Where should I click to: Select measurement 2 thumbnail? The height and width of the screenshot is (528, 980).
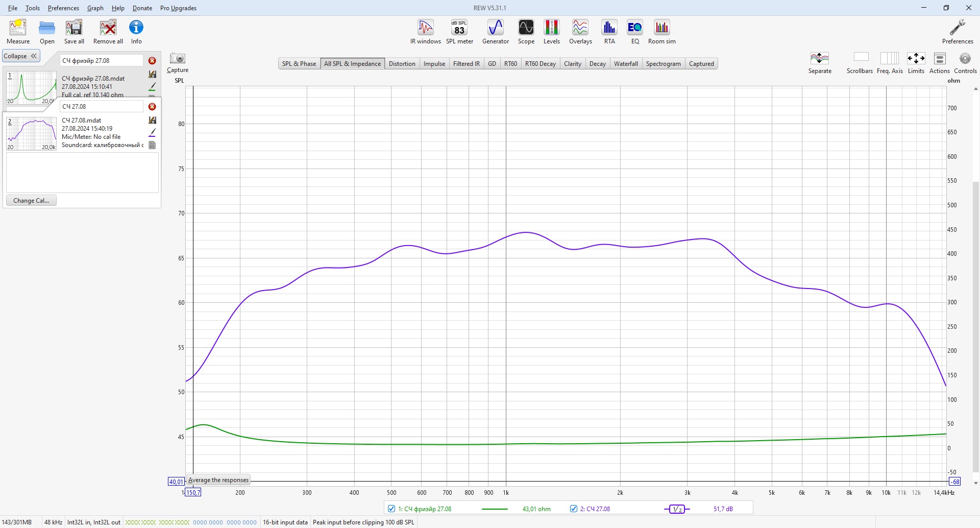(31, 133)
